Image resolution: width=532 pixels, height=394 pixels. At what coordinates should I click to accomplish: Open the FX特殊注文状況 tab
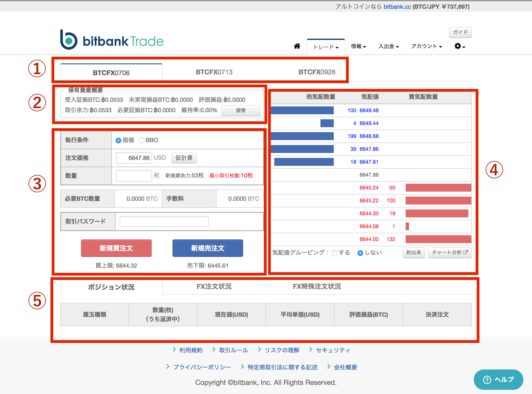click(317, 286)
